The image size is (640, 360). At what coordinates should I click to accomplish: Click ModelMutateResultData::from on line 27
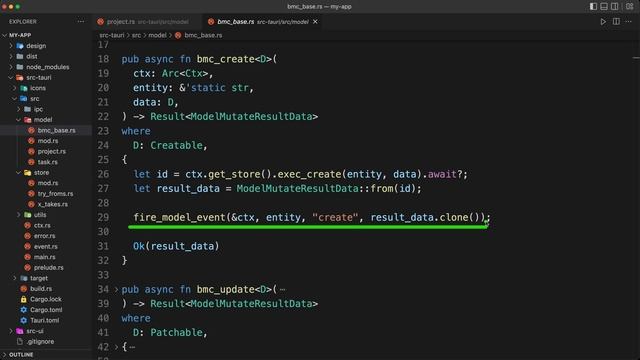315,189
